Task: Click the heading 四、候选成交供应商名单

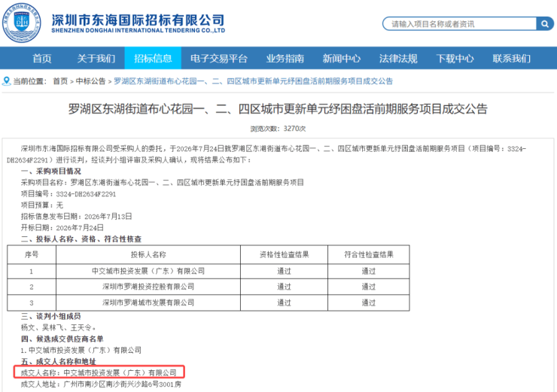Action: point(62,339)
